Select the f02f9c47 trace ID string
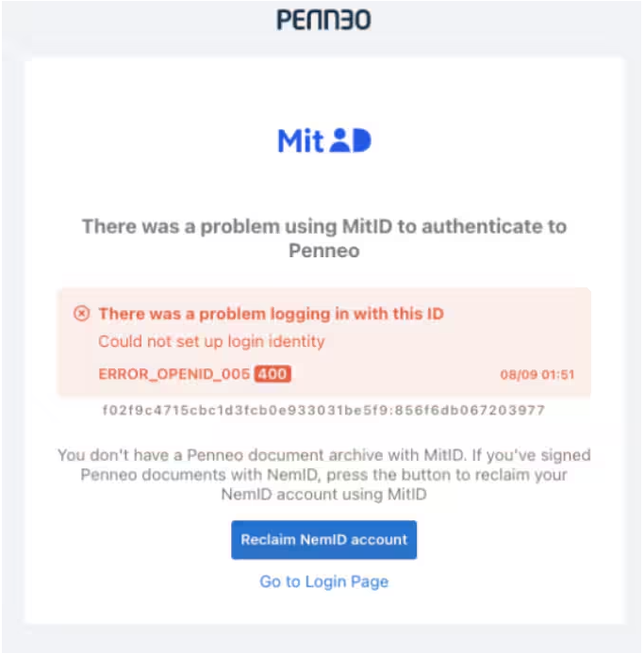Image resolution: width=644 pixels, height=653 pixels. click(323, 410)
